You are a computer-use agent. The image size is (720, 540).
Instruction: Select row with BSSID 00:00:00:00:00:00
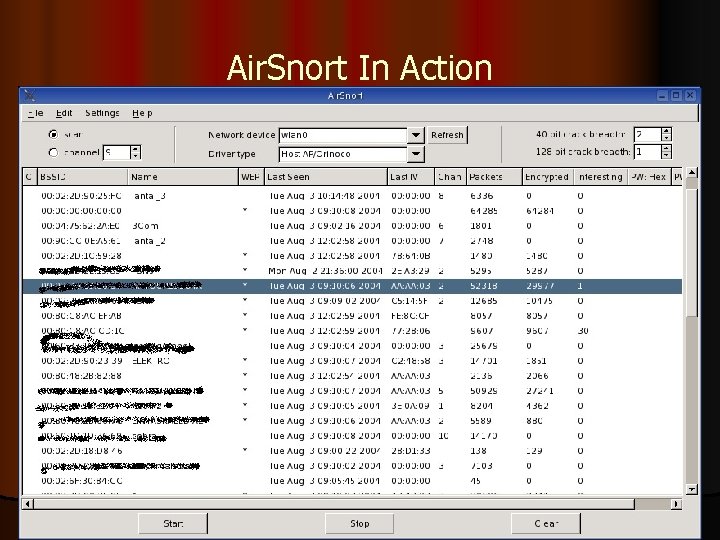click(x=352, y=211)
